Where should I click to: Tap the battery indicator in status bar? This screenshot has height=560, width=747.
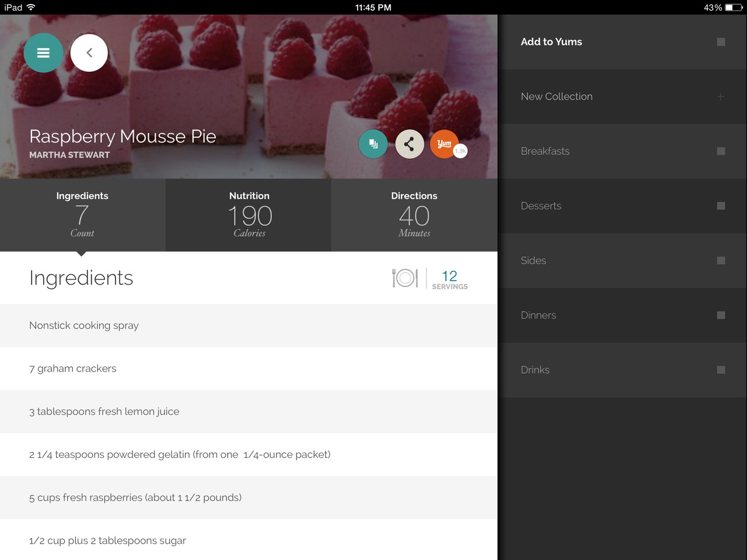733,8
